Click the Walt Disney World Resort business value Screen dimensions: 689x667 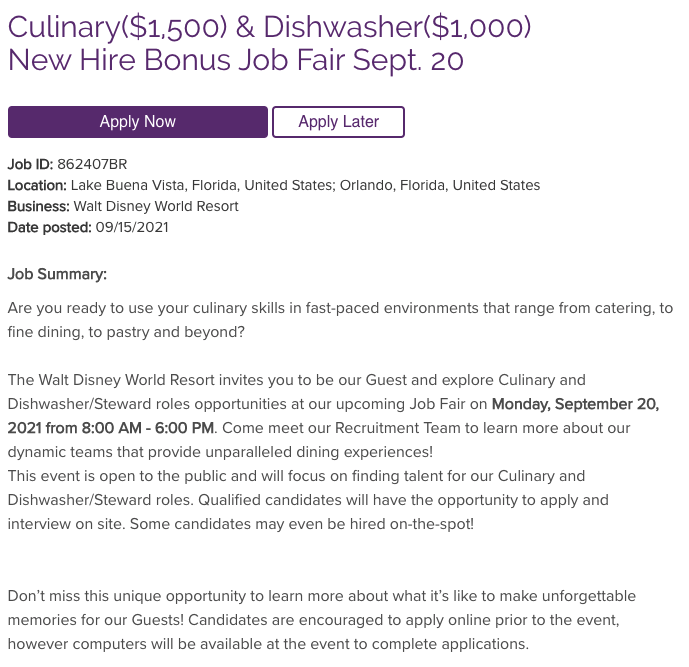point(156,206)
